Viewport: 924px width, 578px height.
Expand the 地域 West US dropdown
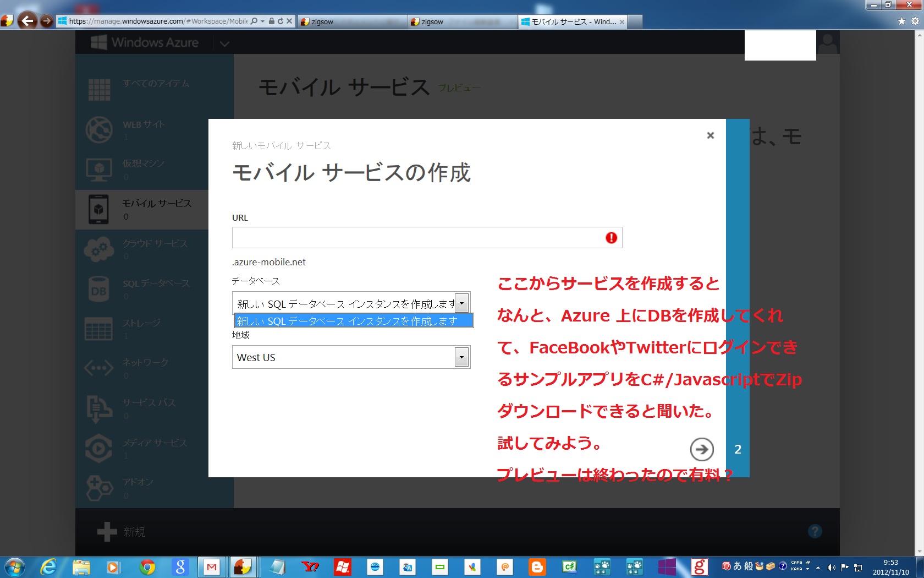point(462,357)
